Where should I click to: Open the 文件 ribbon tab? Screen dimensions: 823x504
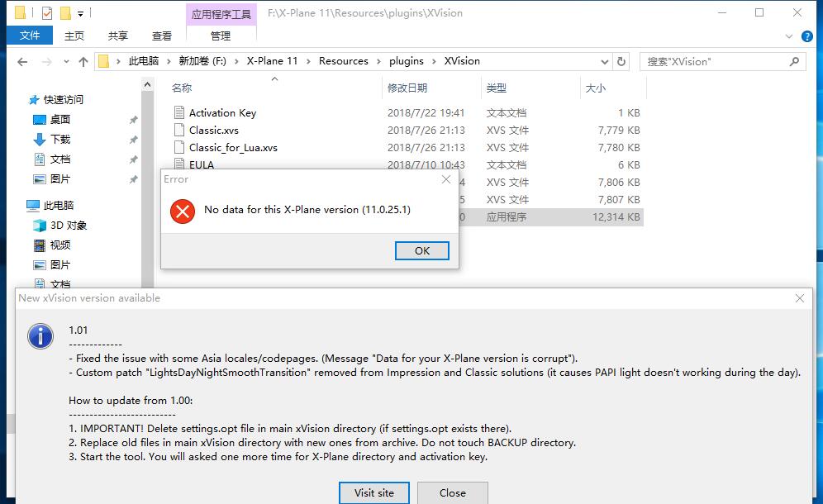pos(30,36)
